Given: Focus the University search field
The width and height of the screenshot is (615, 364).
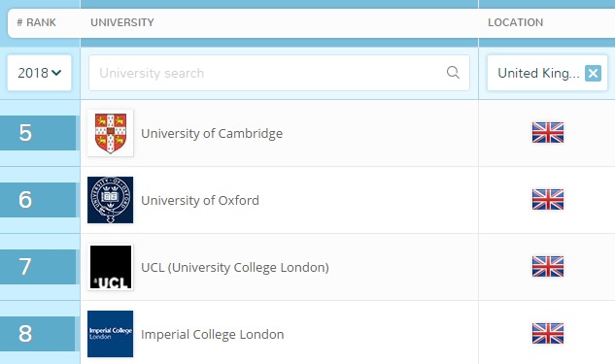Looking at the screenshot, I should click(279, 73).
